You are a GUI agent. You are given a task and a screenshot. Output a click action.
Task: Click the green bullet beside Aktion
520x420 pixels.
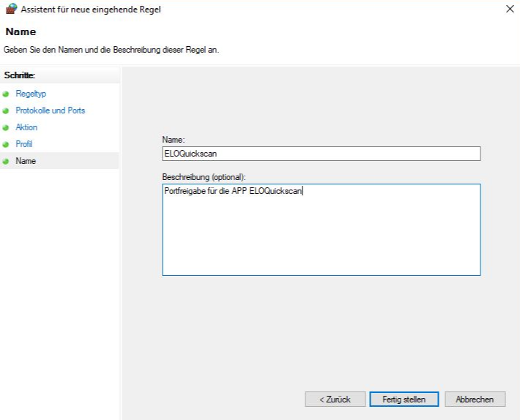click(x=6, y=128)
